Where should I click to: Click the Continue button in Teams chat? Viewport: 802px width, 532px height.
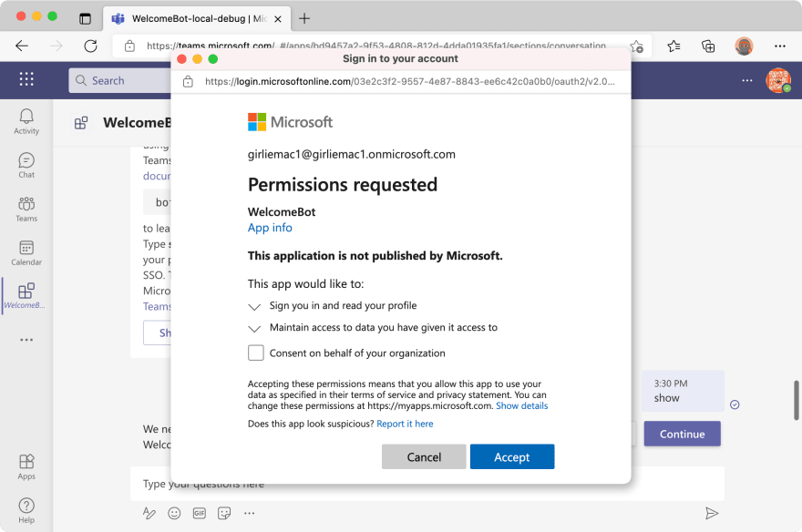click(682, 434)
